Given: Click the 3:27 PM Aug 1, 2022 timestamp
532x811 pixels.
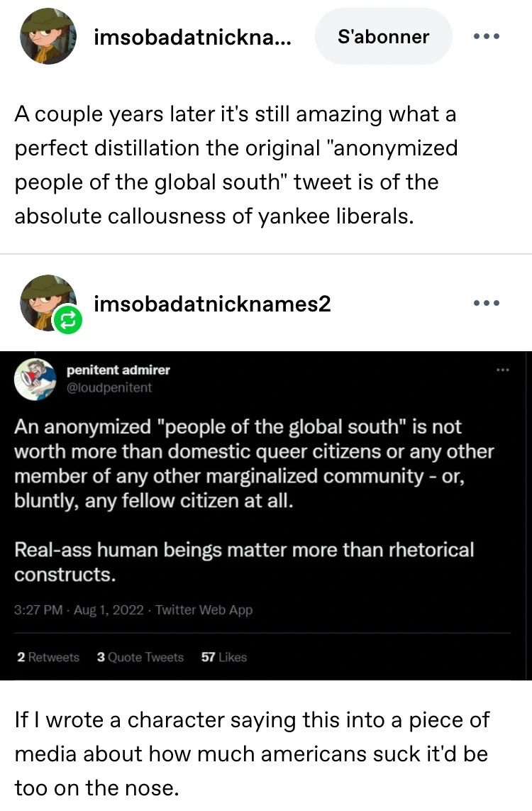Looking at the screenshot, I should [79, 609].
